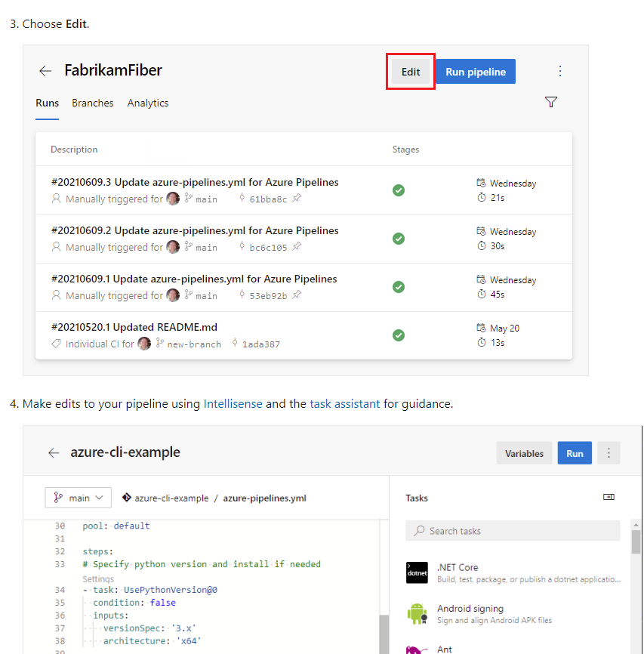This screenshot has height=654, width=644.
Task: Click the person icon in run #20210609.3 row
Action: click(56, 199)
